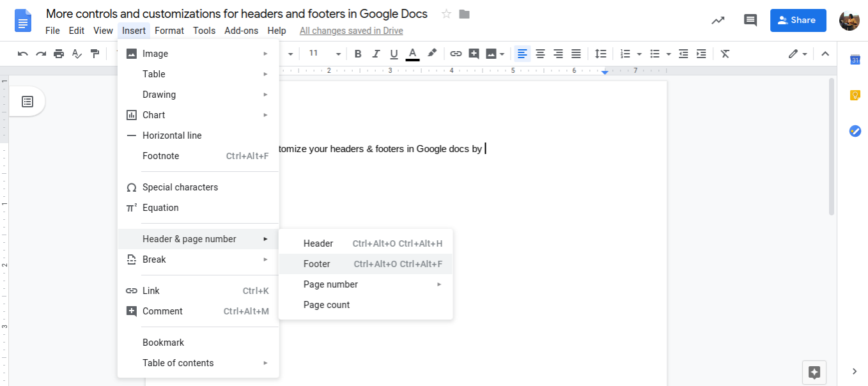Image resolution: width=868 pixels, height=386 pixels.
Task: Open Google Tasks side panel
Action: [855, 131]
